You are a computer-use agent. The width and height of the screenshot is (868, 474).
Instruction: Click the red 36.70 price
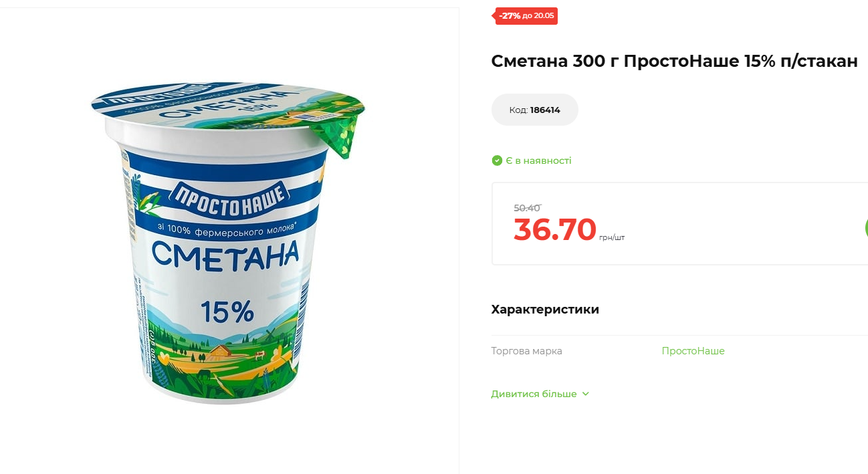pos(554,230)
